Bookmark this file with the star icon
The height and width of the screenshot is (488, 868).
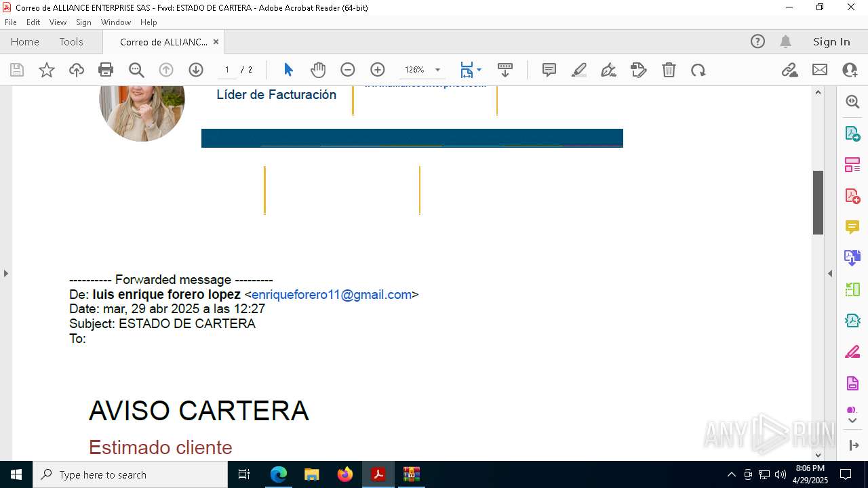[x=47, y=70]
